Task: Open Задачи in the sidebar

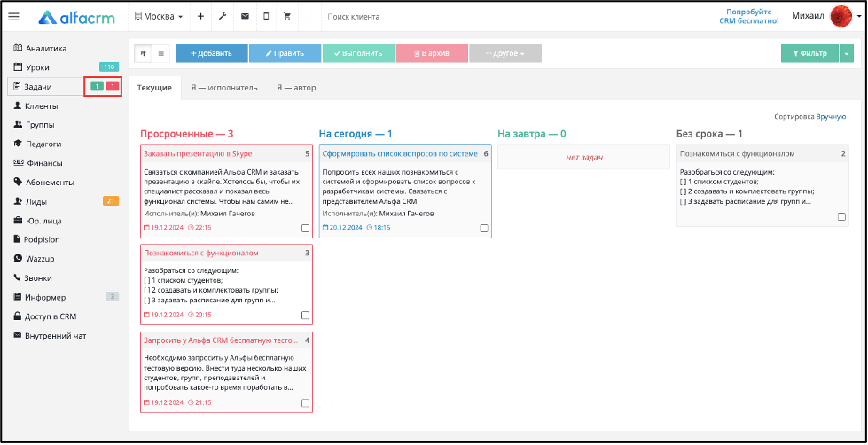Action: [47, 86]
